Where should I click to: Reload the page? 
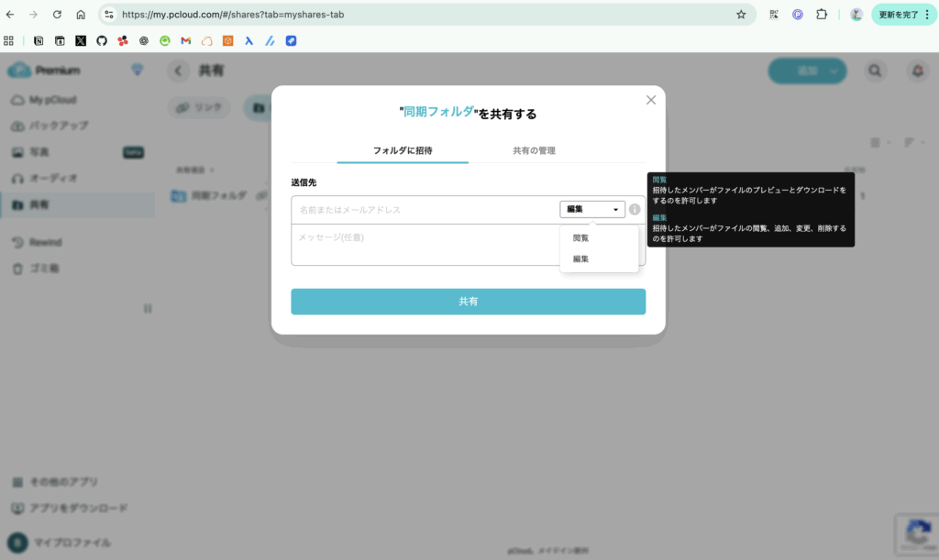tap(57, 15)
